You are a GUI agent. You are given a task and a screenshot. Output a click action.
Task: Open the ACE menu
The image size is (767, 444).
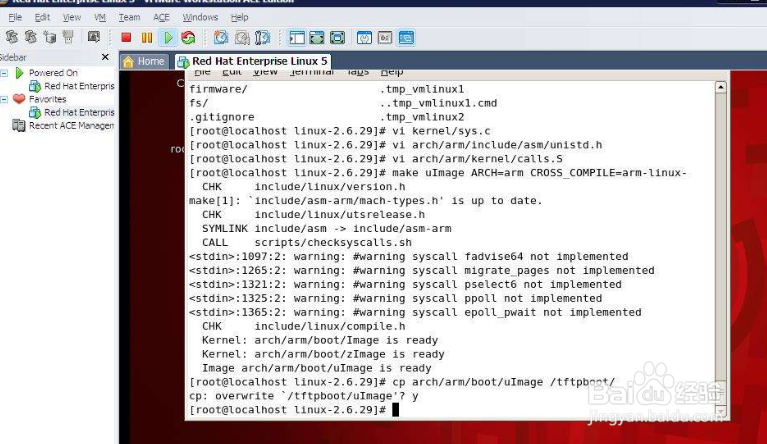(x=161, y=17)
